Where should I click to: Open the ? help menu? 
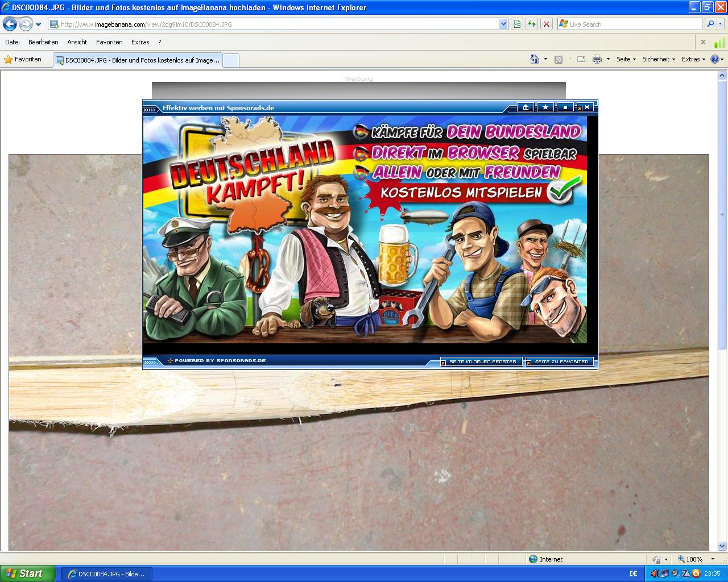point(160,42)
